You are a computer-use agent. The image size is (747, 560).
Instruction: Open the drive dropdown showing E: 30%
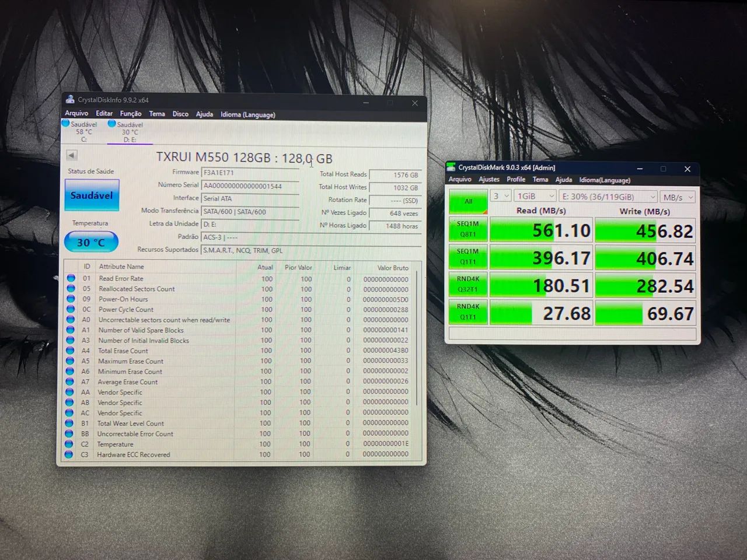(x=608, y=197)
